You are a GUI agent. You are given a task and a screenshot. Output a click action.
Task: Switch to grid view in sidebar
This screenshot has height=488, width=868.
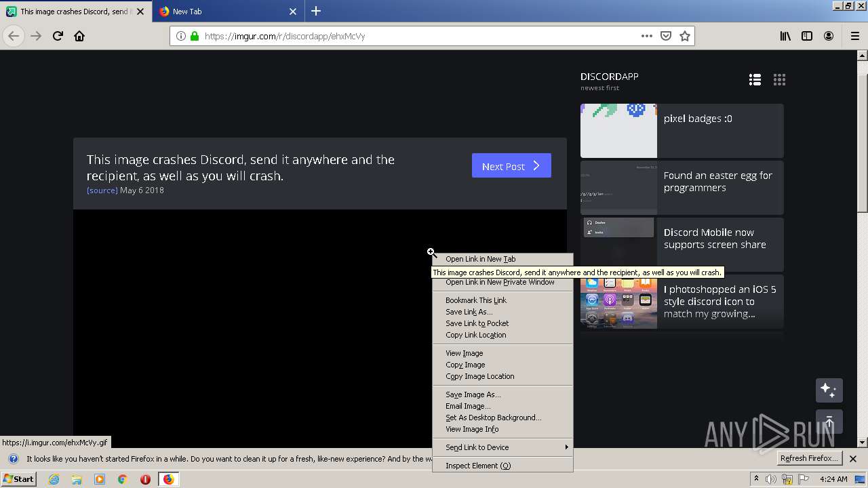point(779,80)
